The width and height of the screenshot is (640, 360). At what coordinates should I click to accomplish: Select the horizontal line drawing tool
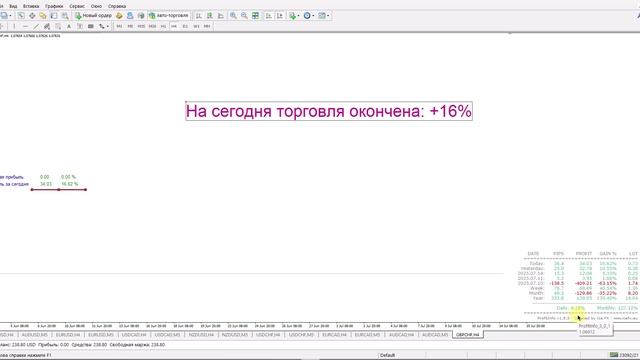click(25, 26)
